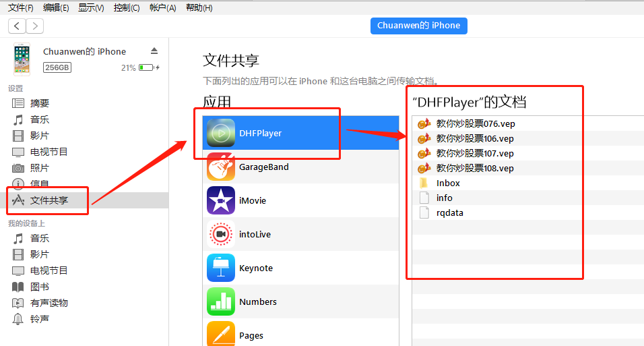Open the 文件(F) menu
The height and width of the screenshot is (346, 644).
click(x=20, y=7)
